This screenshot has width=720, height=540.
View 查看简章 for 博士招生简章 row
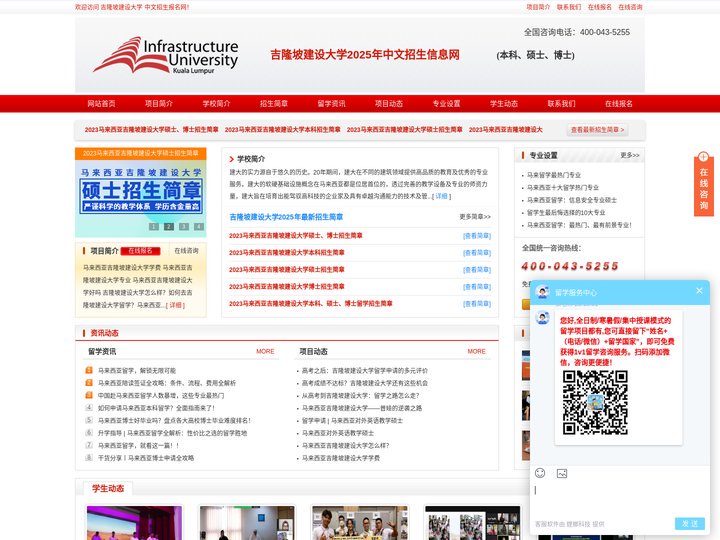[477, 287]
